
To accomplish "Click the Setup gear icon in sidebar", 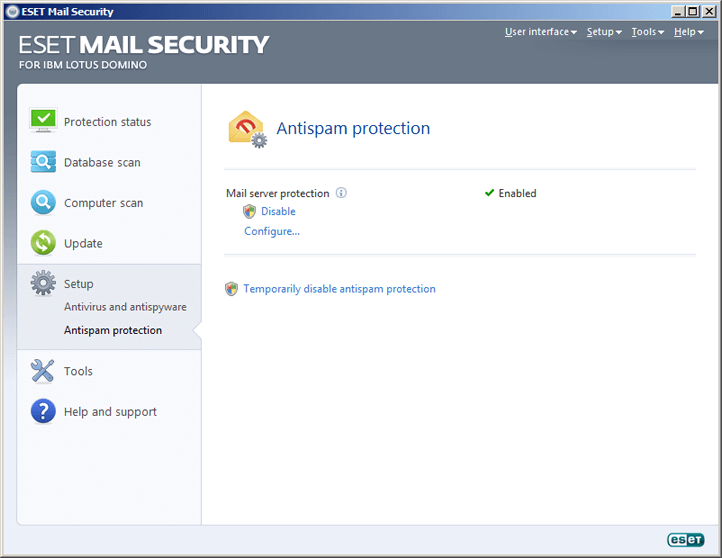I will point(43,283).
